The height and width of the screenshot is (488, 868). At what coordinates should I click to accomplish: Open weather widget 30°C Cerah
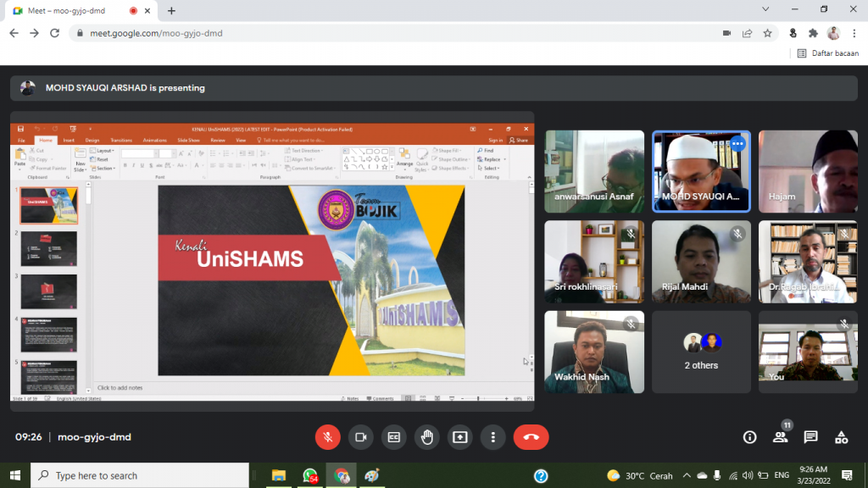(639, 475)
